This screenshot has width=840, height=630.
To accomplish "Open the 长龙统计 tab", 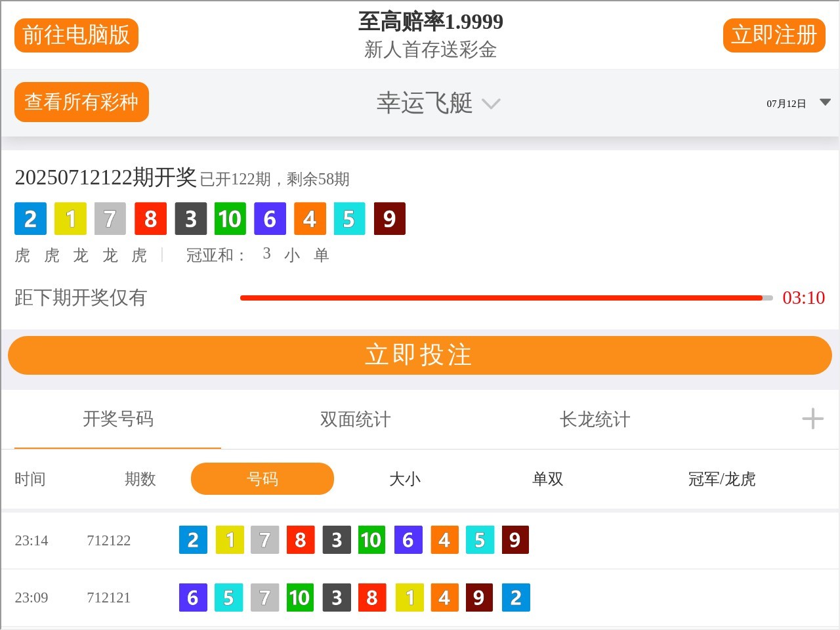I will point(593,420).
